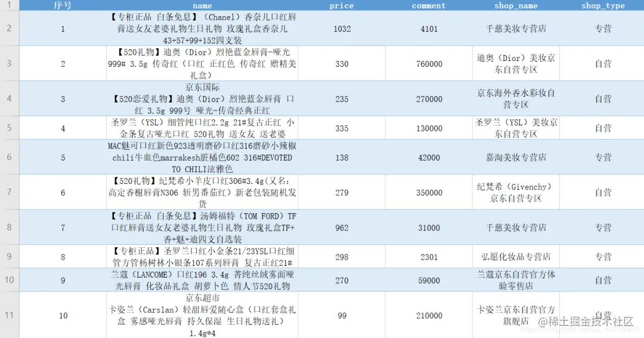Viewport: 644px width, 338px height.
Task: Select the price cell 138
Action: pyautogui.click(x=342, y=157)
